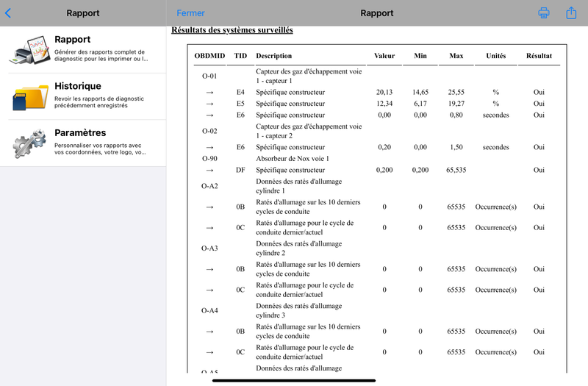
Task: Click the Max value 65,535
Action: (x=456, y=170)
